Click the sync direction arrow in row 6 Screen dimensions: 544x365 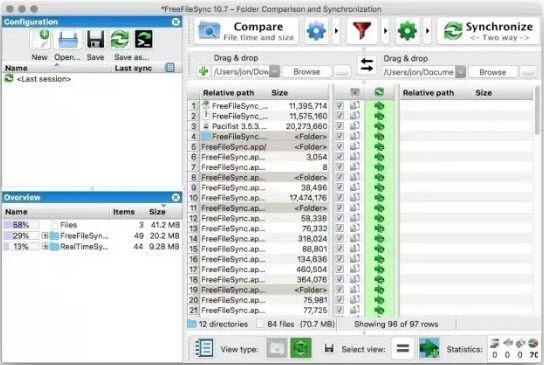coord(379,157)
